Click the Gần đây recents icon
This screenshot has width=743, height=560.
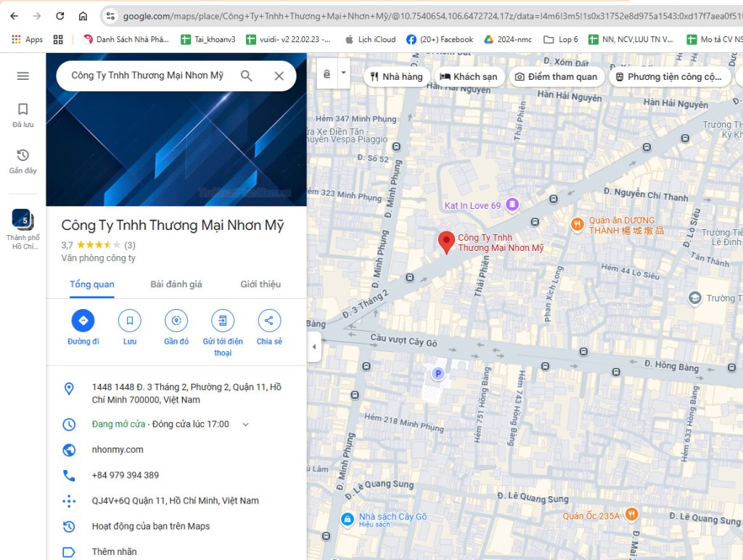pyautogui.click(x=22, y=156)
